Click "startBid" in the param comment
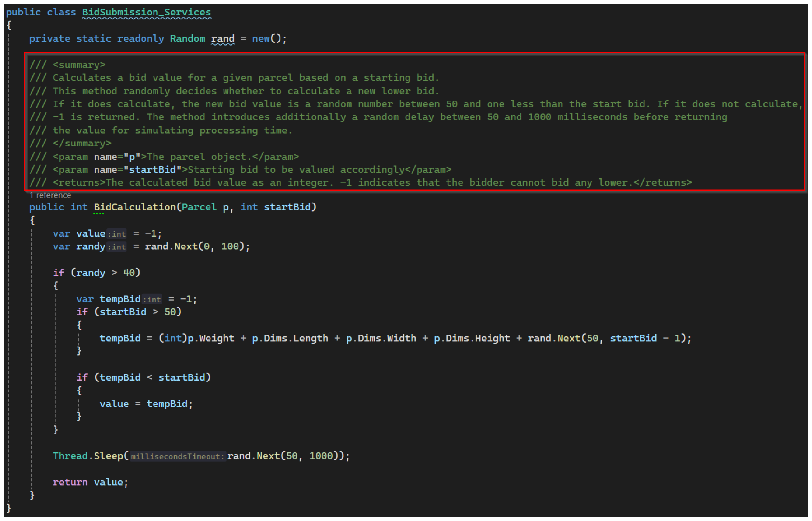This screenshot has width=812, height=521. tap(153, 170)
